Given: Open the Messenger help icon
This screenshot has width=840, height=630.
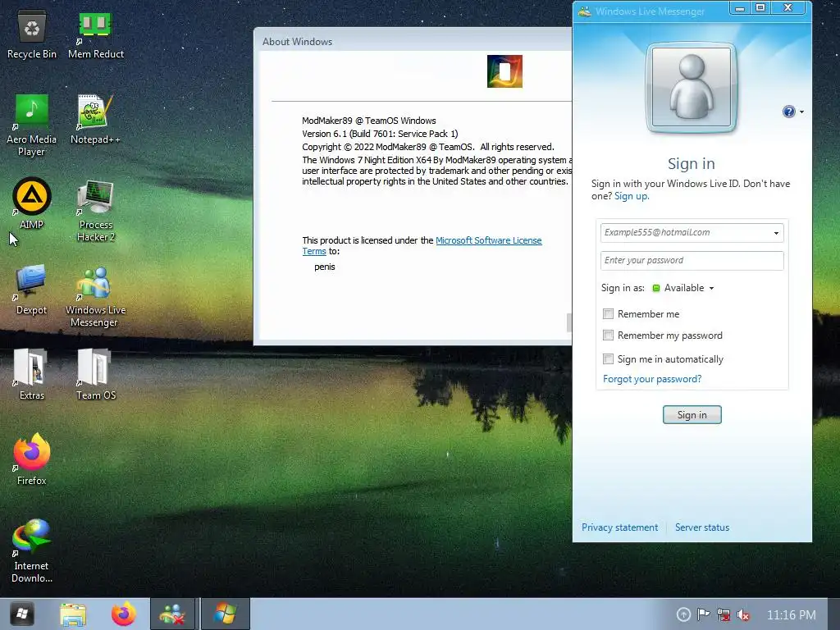Looking at the screenshot, I should (788, 112).
